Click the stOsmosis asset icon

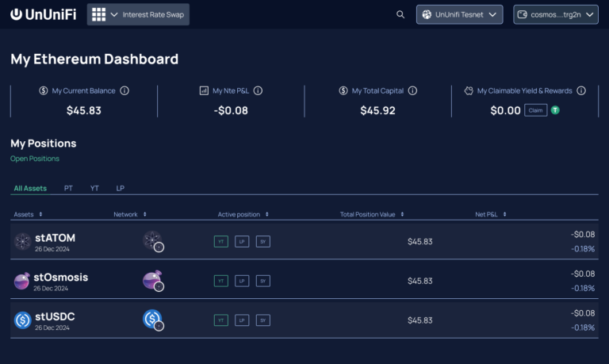pyautogui.click(x=21, y=281)
